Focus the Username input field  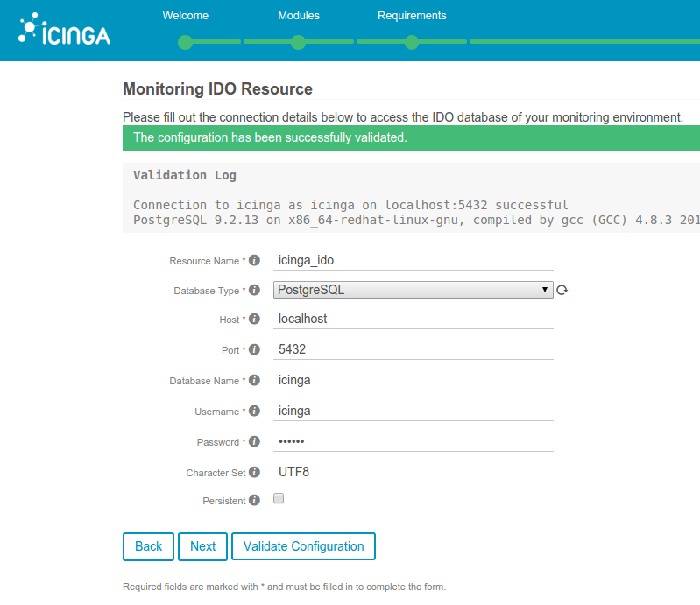pos(414,411)
